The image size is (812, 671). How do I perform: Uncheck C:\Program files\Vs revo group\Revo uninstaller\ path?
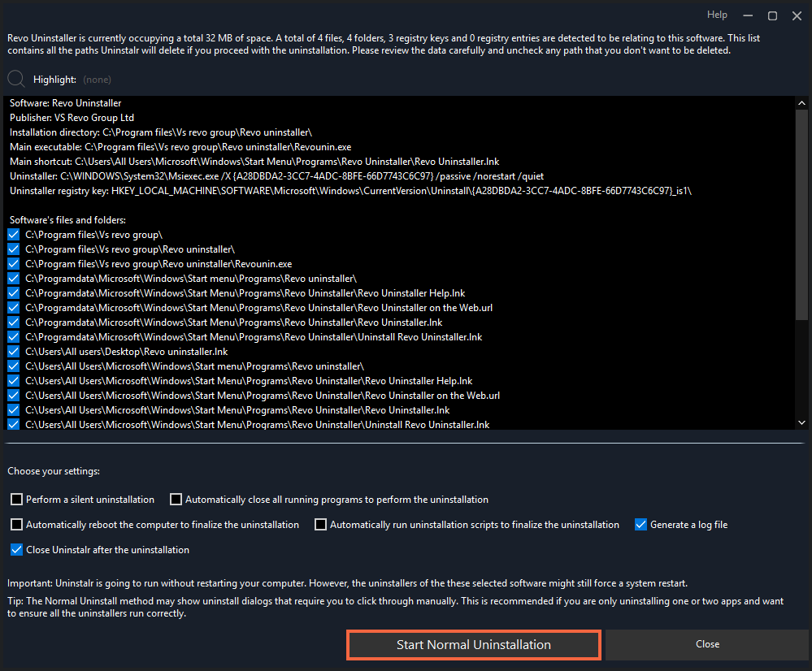click(14, 249)
